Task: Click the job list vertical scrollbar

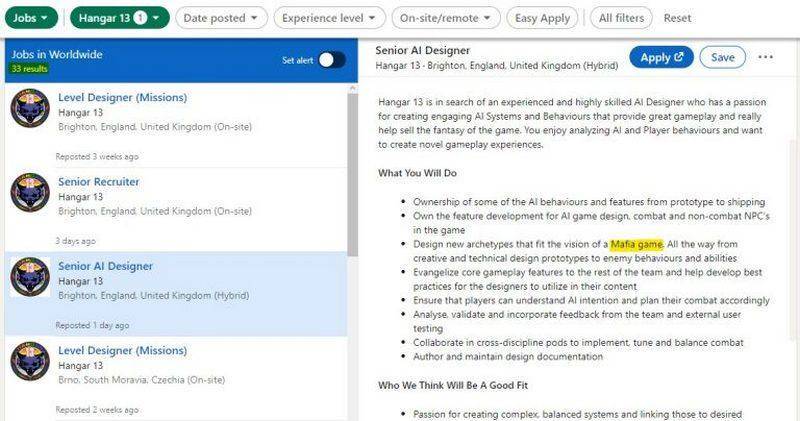Action: pos(353,174)
